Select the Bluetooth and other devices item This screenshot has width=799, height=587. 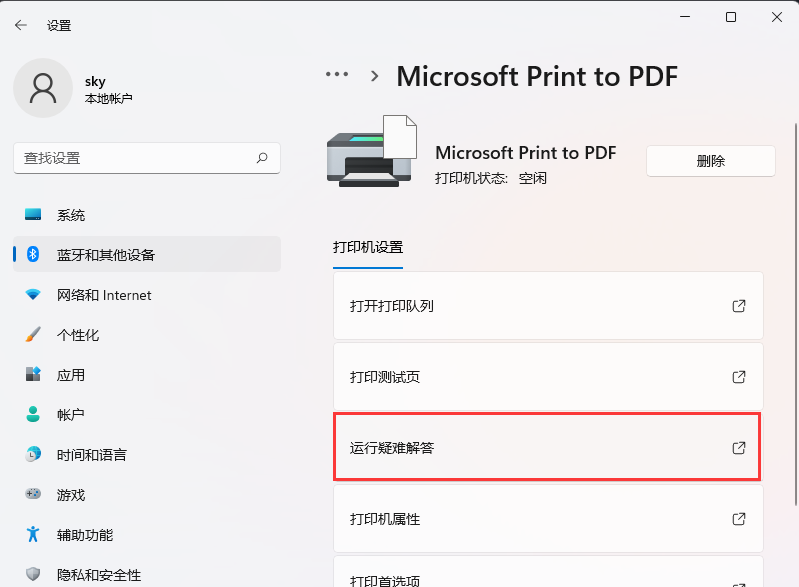106,255
